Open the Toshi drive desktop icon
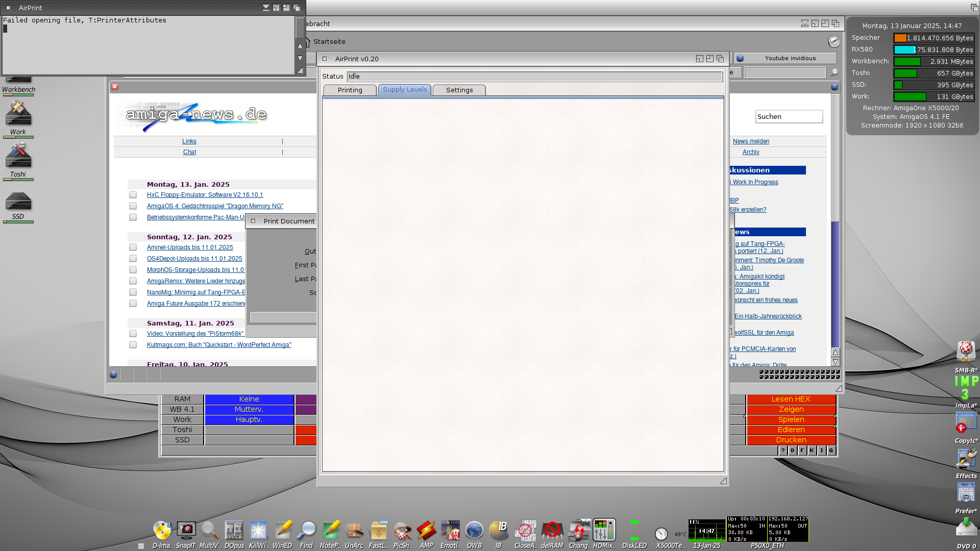Screen dimensions: 980x551 click(x=18, y=156)
